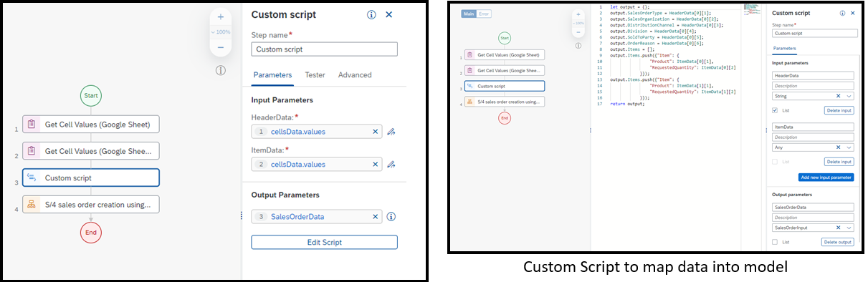
Task: Click the Edit Script button
Action: point(324,242)
